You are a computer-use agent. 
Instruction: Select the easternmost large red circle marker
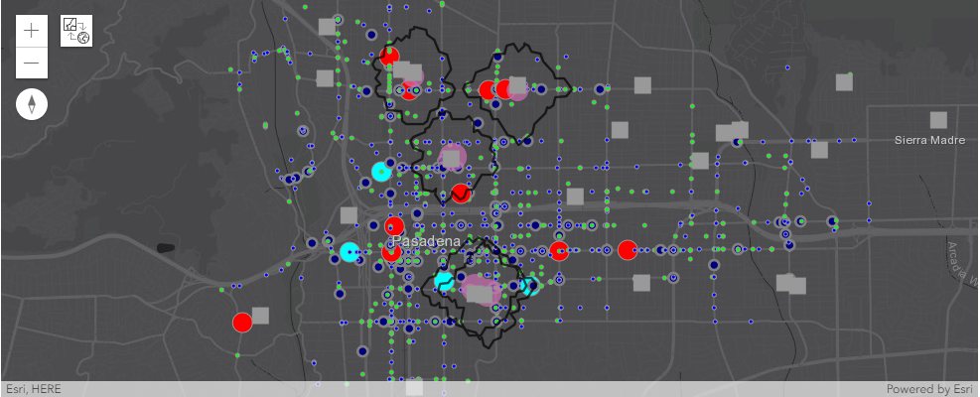coord(627,249)
